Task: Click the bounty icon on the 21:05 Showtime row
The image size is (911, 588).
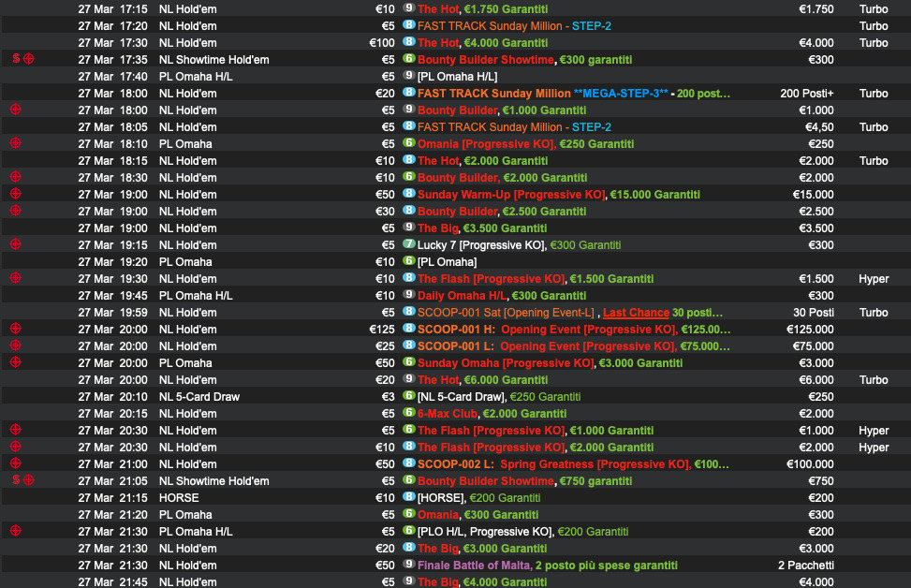Action: (28, 479)
